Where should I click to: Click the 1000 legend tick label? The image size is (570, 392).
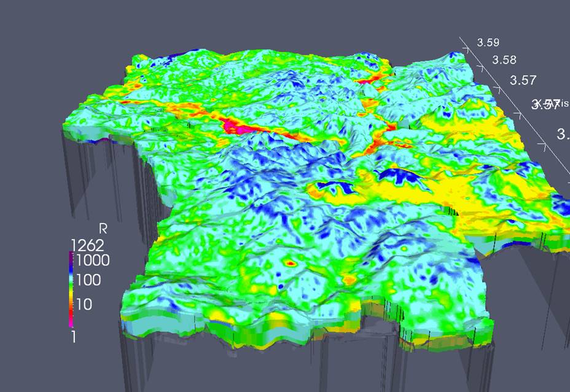(93, 261)
